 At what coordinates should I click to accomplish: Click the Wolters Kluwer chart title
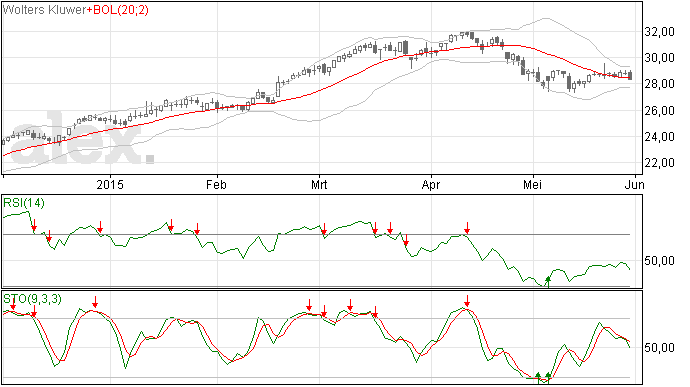(44, 10)
